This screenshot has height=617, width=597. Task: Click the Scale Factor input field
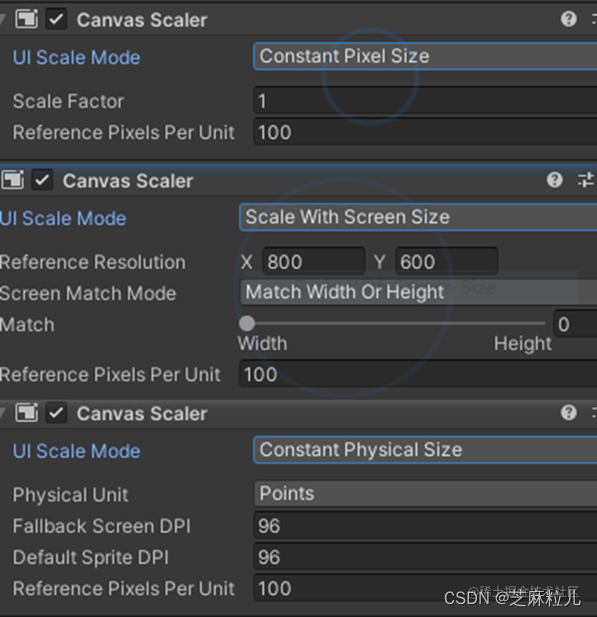tap(425, 101)
